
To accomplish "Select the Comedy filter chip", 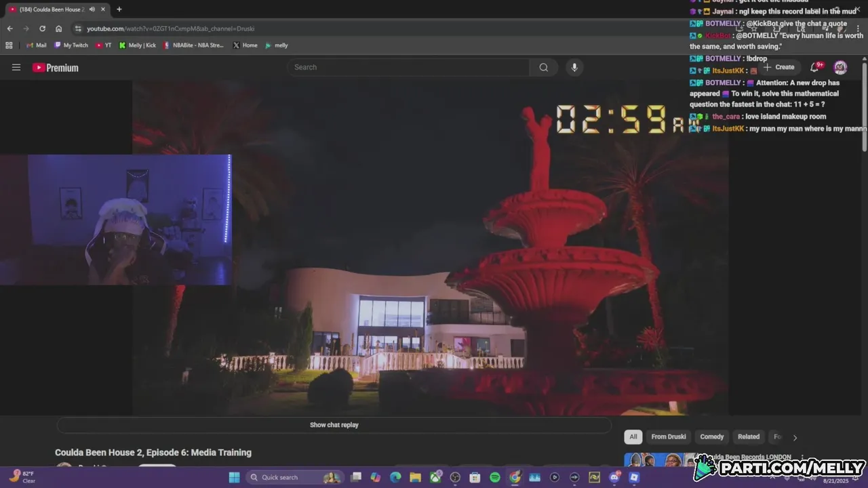I will [x=712, y=436].
